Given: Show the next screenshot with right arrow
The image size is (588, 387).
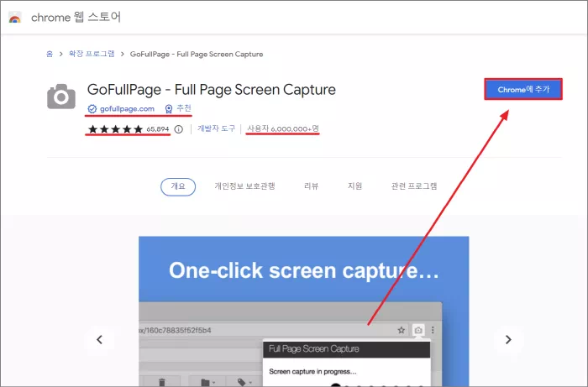Looking at the screenshot, I should point(508,339).
